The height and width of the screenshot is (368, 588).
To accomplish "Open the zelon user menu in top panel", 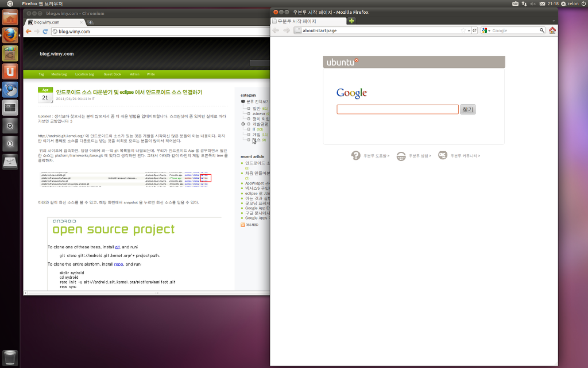I will tap(570, 4).
